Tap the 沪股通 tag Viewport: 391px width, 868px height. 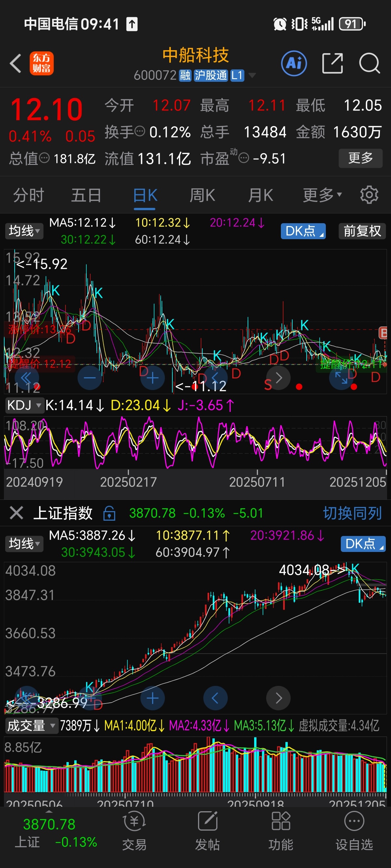211,76
